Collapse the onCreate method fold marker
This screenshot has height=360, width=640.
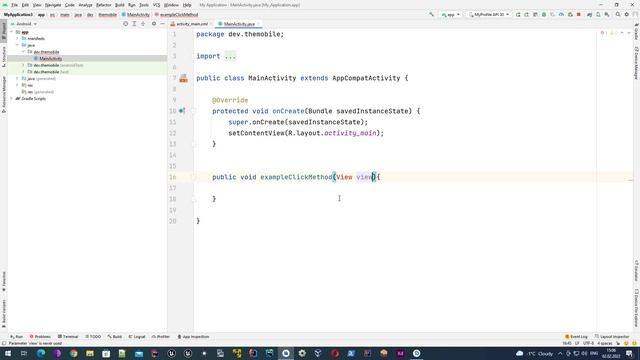point(193,111)
